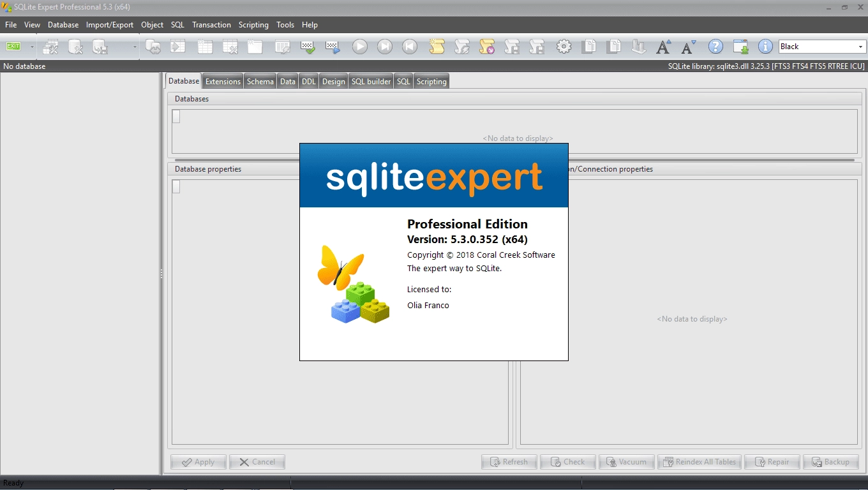This screenshot has height=490, width=868.
Task: Click the form with pencil edit icon
Action: click(x=283, y=47)
